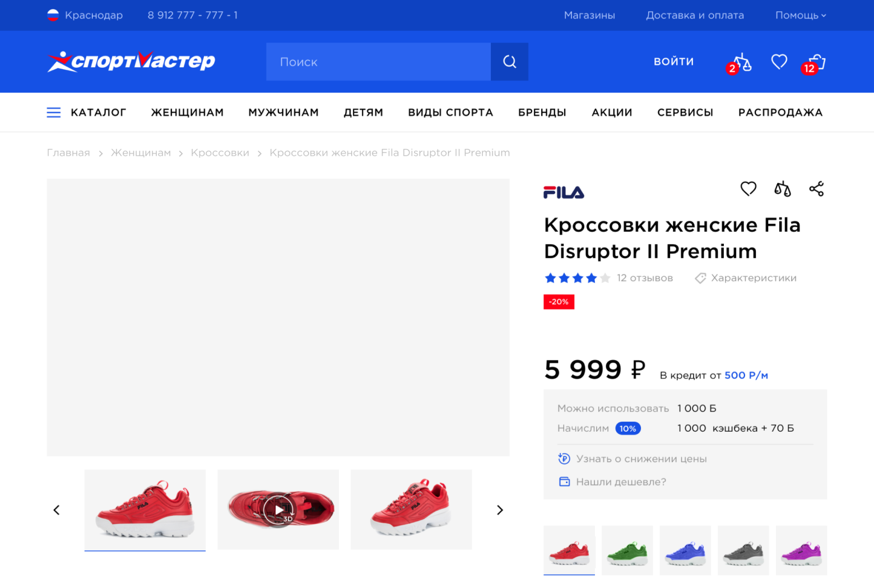
Task: Open Узнать о снижении цены link
Action: click(641, 459)
